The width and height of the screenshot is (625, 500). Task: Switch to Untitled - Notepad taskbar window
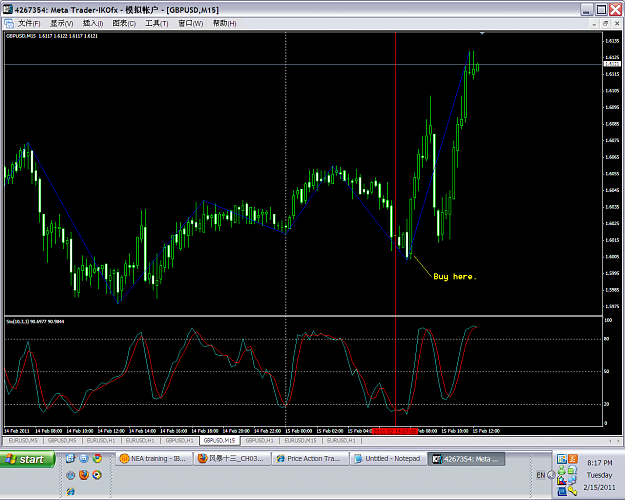coord(388,459)
